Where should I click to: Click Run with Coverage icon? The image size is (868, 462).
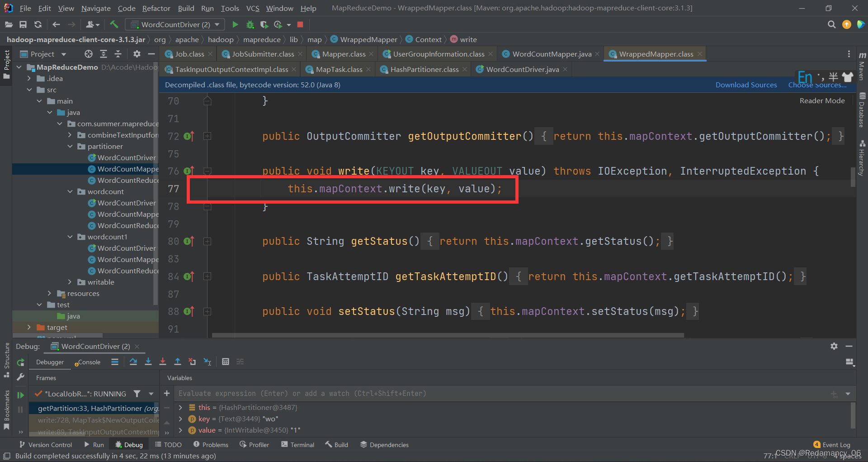264,24
